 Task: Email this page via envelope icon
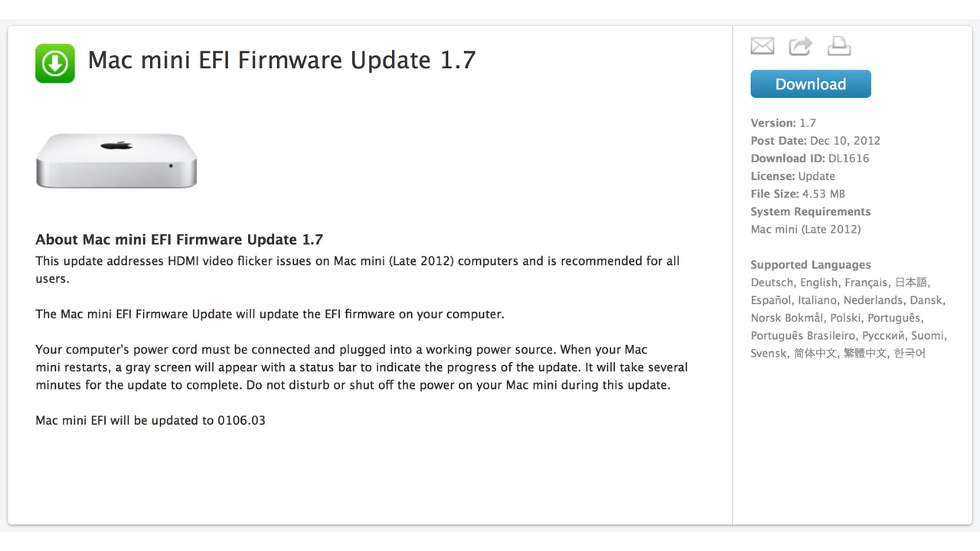click(x=763, y=47)
